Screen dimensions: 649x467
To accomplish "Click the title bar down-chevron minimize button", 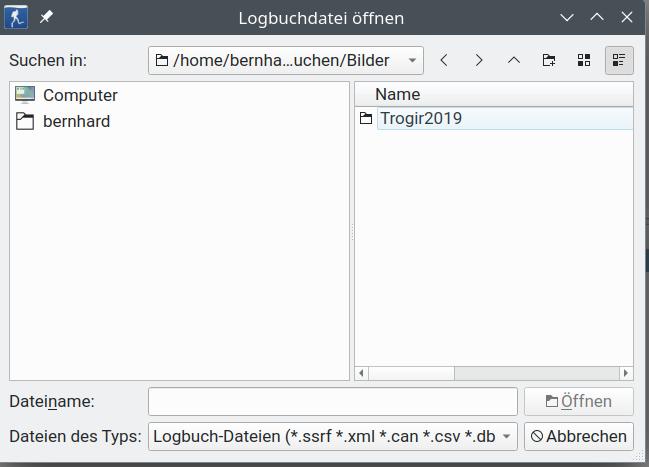I will (567, 17).
